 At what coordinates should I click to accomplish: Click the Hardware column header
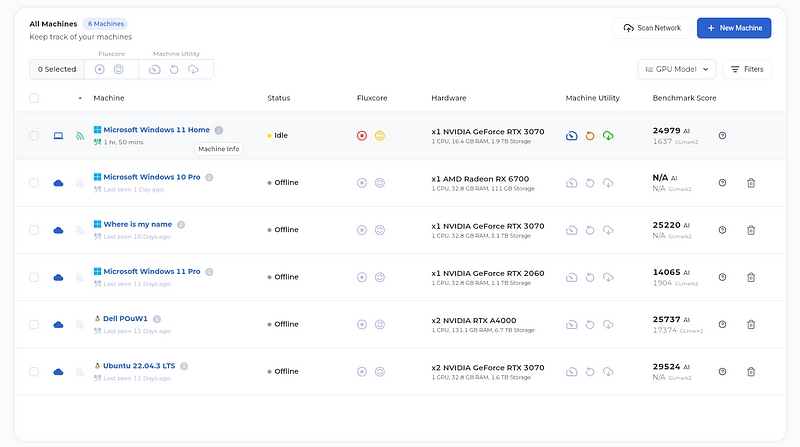[448, 98]
